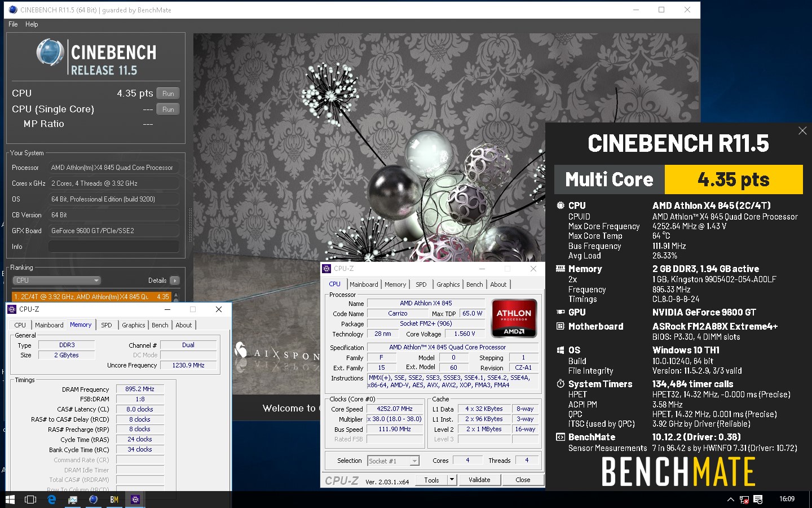Open Graphics tab in front CPU-Z window
This screenshot has width=812, height=508.
click(x=448, y=284)
